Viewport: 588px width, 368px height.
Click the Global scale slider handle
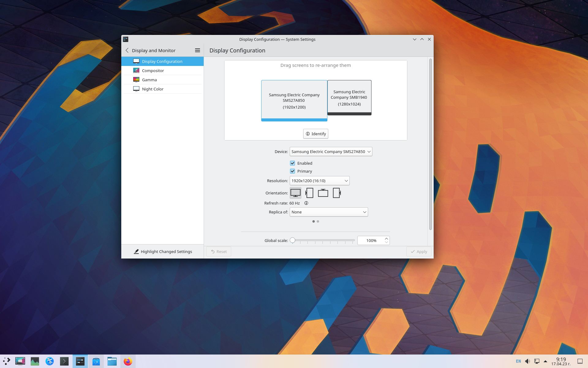point(292,240)
